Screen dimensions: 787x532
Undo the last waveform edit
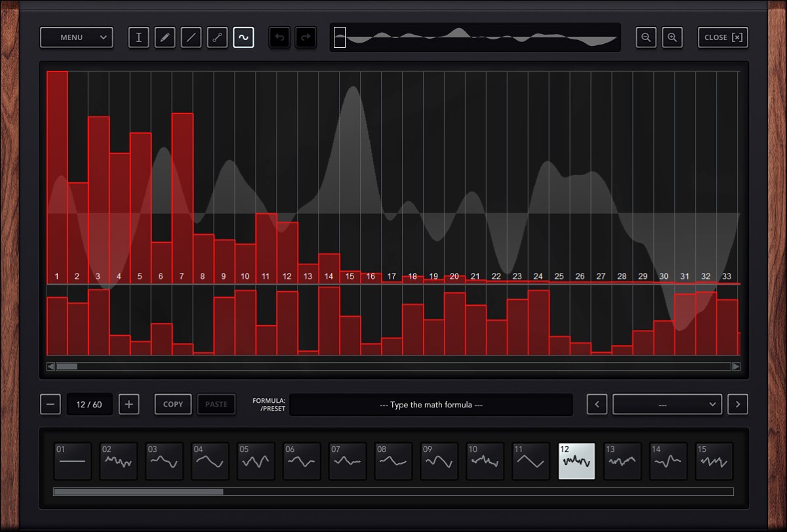point(279,37)
